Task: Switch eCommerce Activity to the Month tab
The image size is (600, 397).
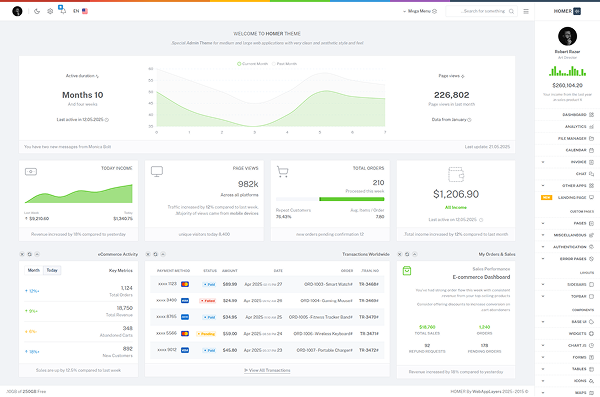Action: [x=34, y=270]
